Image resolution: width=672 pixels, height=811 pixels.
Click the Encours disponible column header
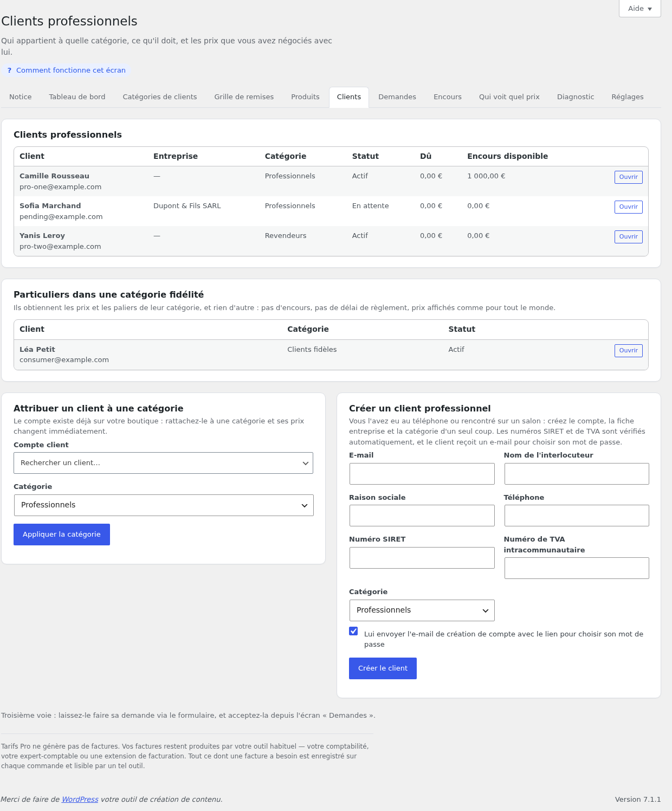[507, 156]
